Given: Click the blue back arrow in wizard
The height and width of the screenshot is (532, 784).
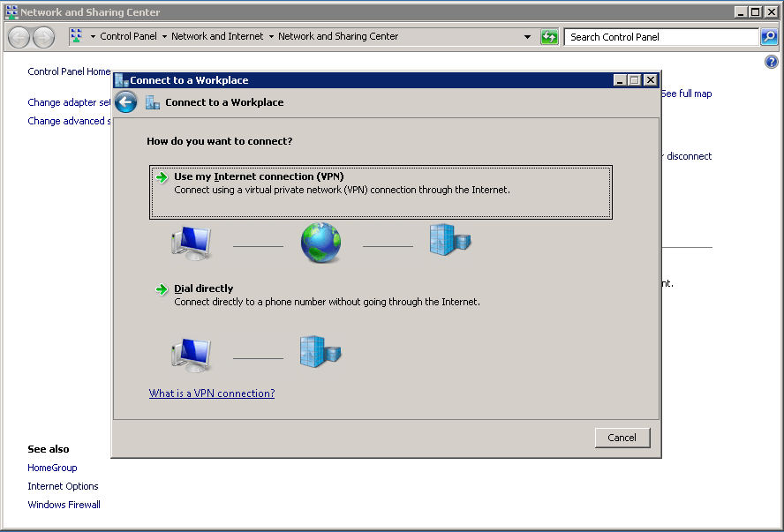Looking at the screenshot, I should 126,102.
